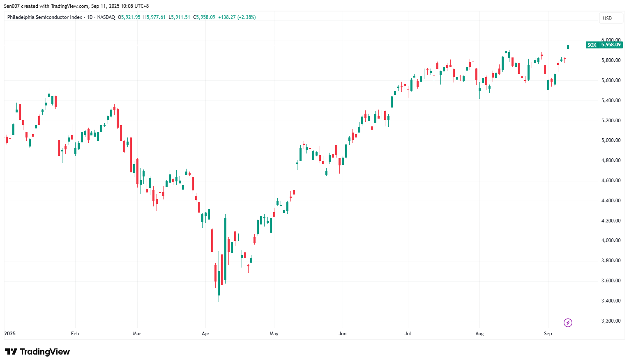This screenshot has height=364, width=629.
Task: Select the +138.27 (+2.38%) change value
Action: [237, 17]
